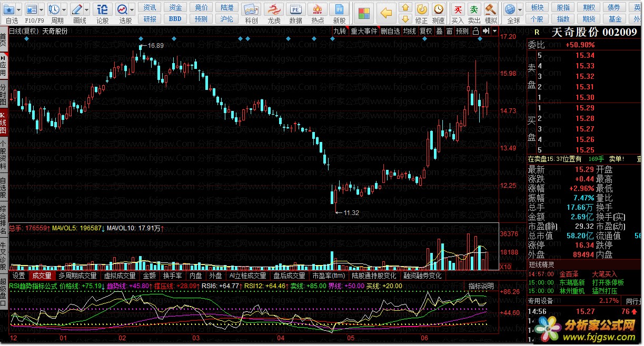The image size is (644, 346).
Task: Click the 修正 correction icon
Action: (x=422, y=9)
